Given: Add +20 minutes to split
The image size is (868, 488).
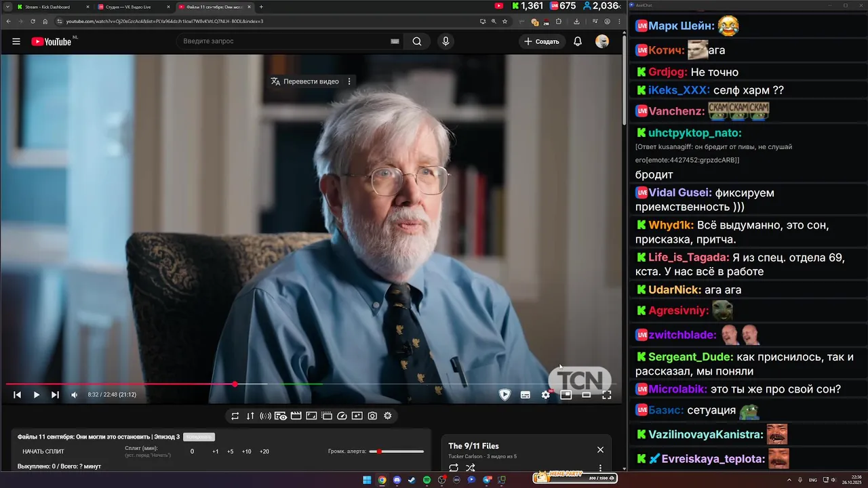Looking at the screenshot, I should (264, 451).
